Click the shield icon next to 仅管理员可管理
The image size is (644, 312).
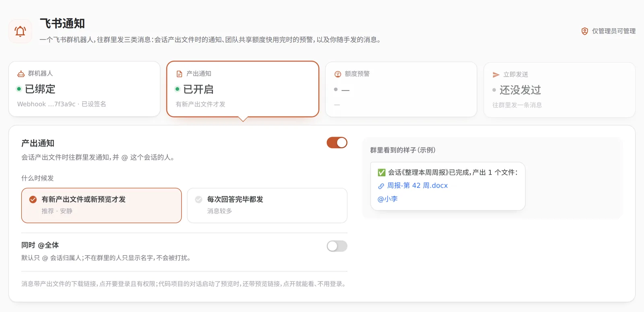coord(585,31)
